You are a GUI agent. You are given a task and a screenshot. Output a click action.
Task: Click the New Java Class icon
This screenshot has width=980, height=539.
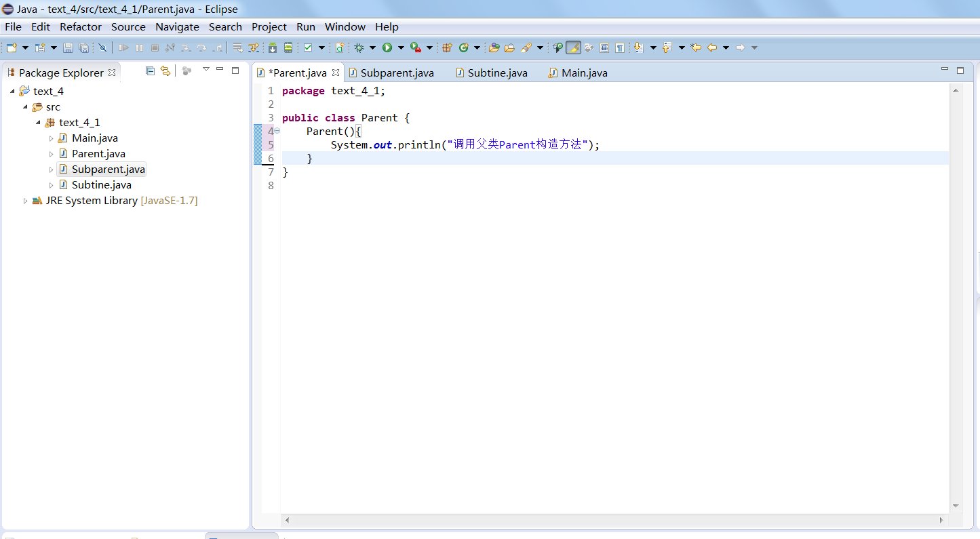click(465, 47)
